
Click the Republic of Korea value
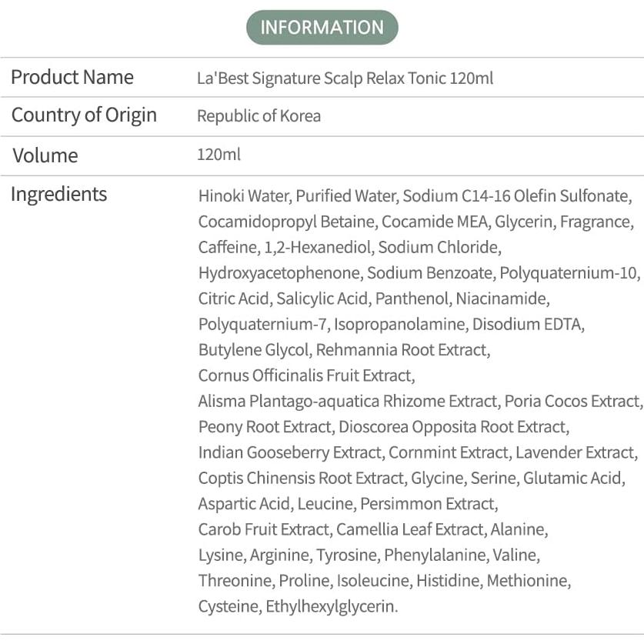259,116
